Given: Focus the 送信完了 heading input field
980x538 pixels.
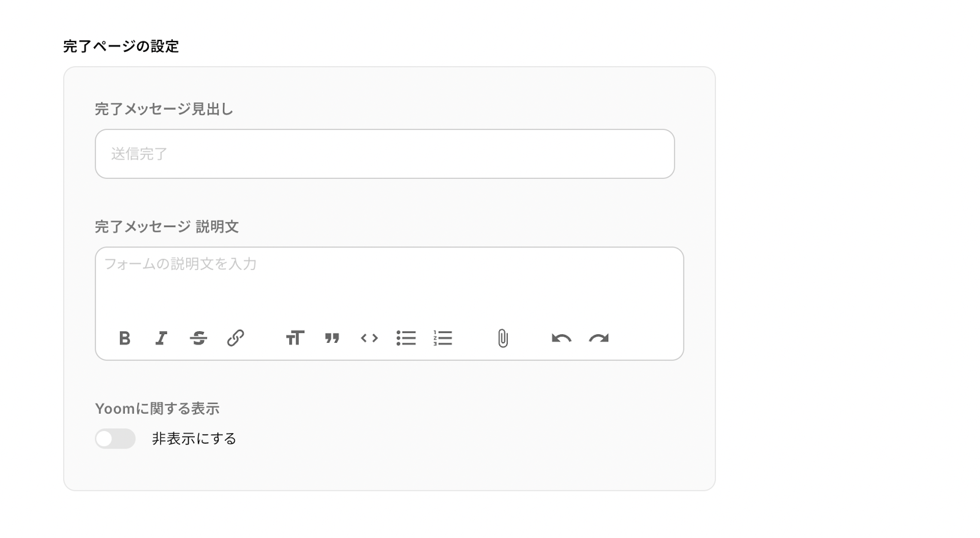Looking at the screenshot, I should click(385, 154).
